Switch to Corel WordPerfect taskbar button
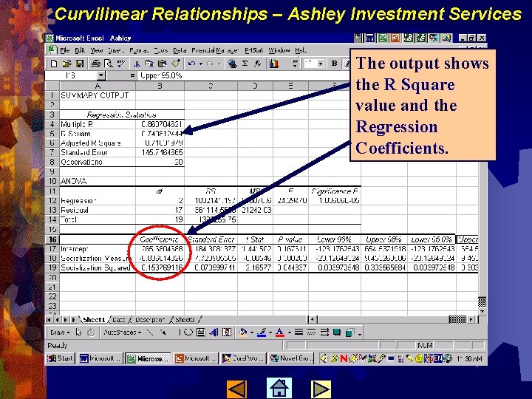The height and width of the screenshot is (399, 532). 242,358
